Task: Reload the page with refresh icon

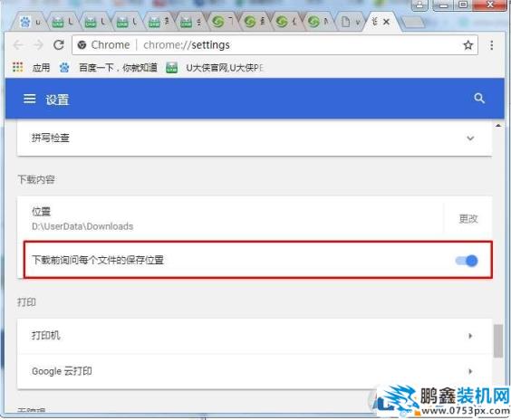Action: click(59, 45)
